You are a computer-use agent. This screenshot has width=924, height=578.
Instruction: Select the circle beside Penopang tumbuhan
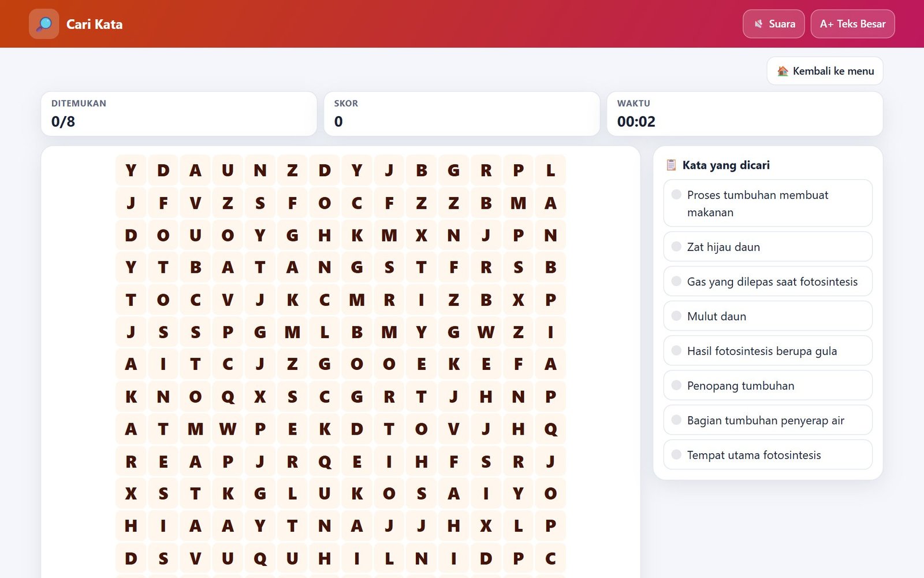click(x=676, y=385)
